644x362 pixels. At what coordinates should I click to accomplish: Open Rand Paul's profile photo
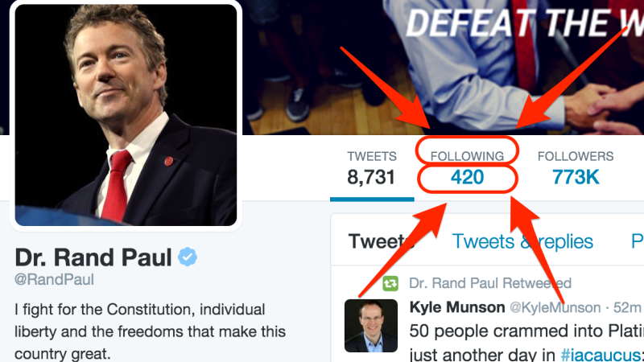click(126, 114)
